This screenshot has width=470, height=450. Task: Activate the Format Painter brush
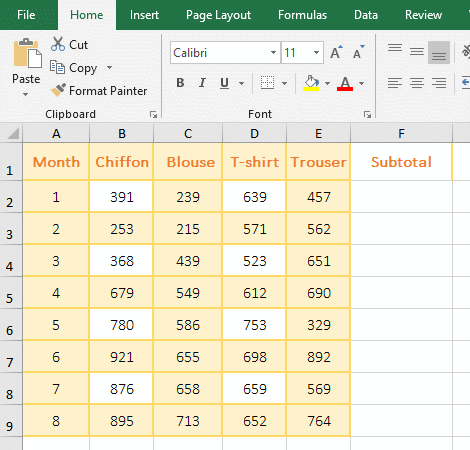[58, 90]
